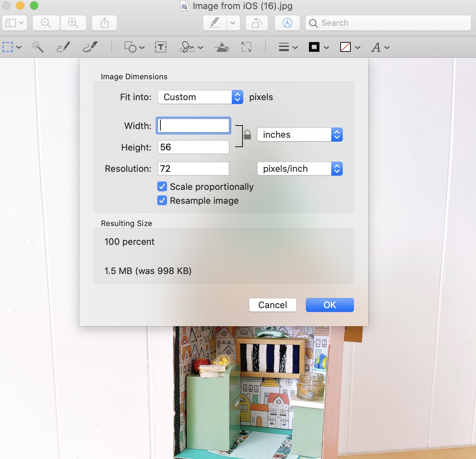This screenshot has width=476, height=459.
Task: Insert a text box
Action: pyautogui.click(x=160, y=47)
